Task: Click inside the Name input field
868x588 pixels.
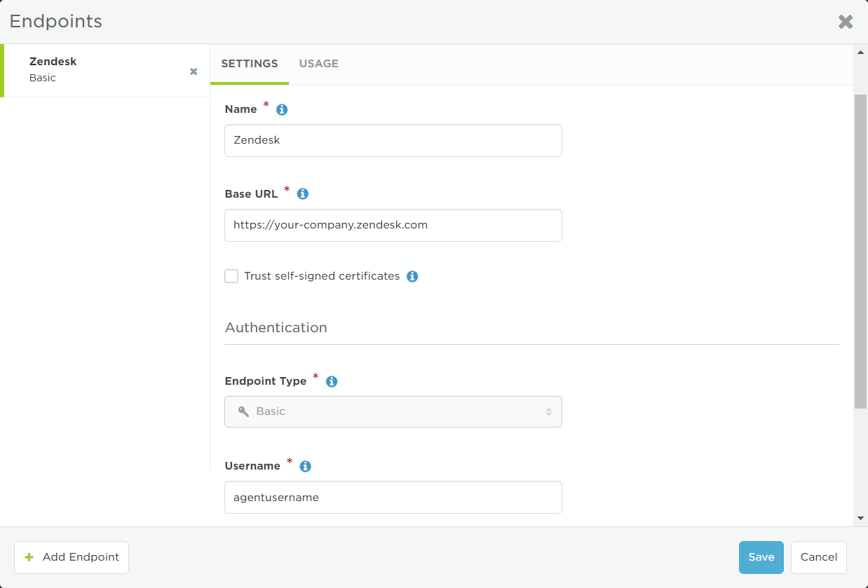Action: pyautogui.click(x=393, y=140)
